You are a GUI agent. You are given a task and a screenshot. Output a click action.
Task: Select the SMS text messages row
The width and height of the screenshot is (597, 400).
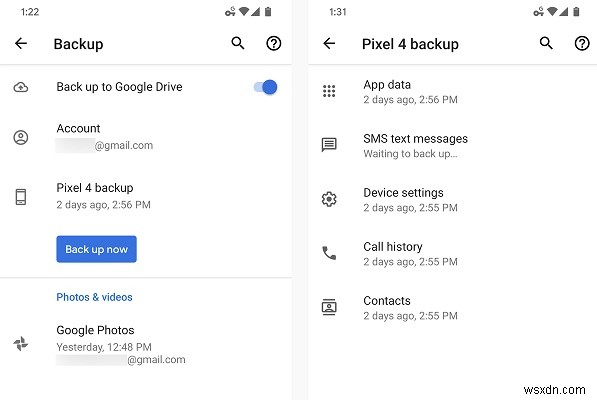453,145
